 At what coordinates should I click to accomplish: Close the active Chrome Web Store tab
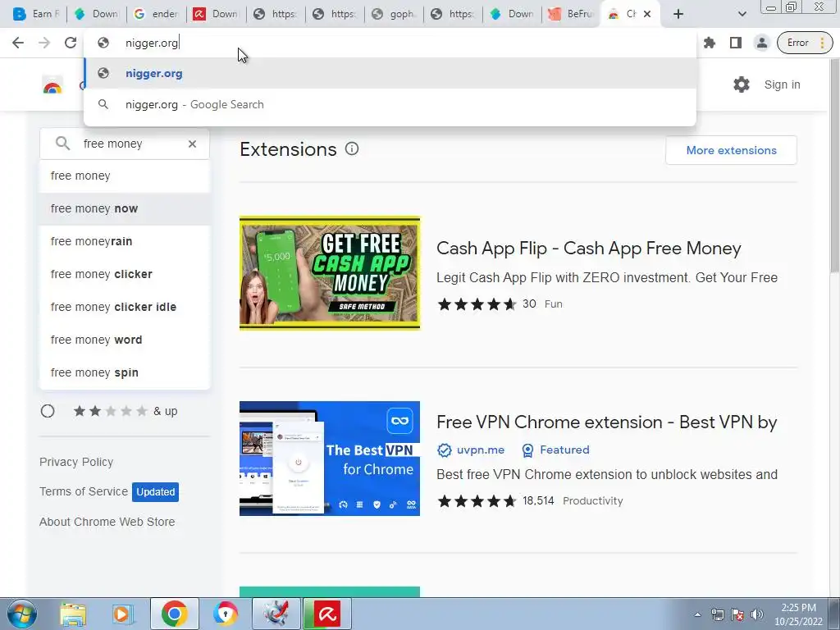pyautogui.click(x=647, y=14)
